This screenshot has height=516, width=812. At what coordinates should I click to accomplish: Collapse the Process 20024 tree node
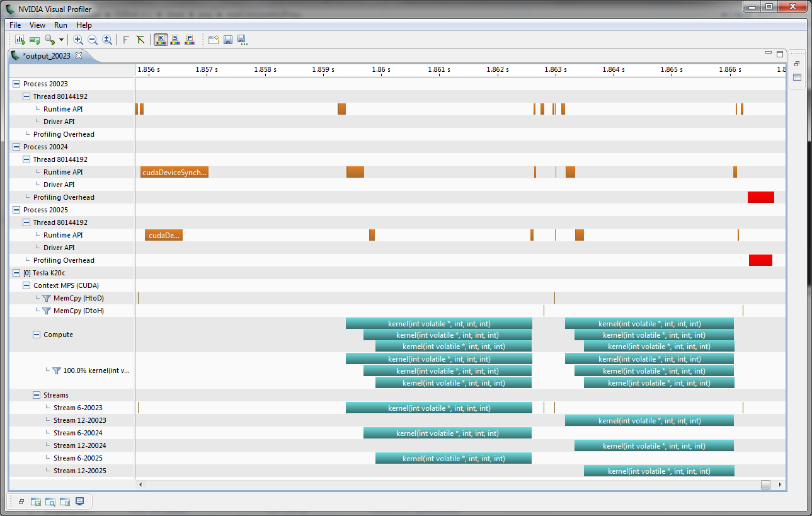(x=16, y=147)
